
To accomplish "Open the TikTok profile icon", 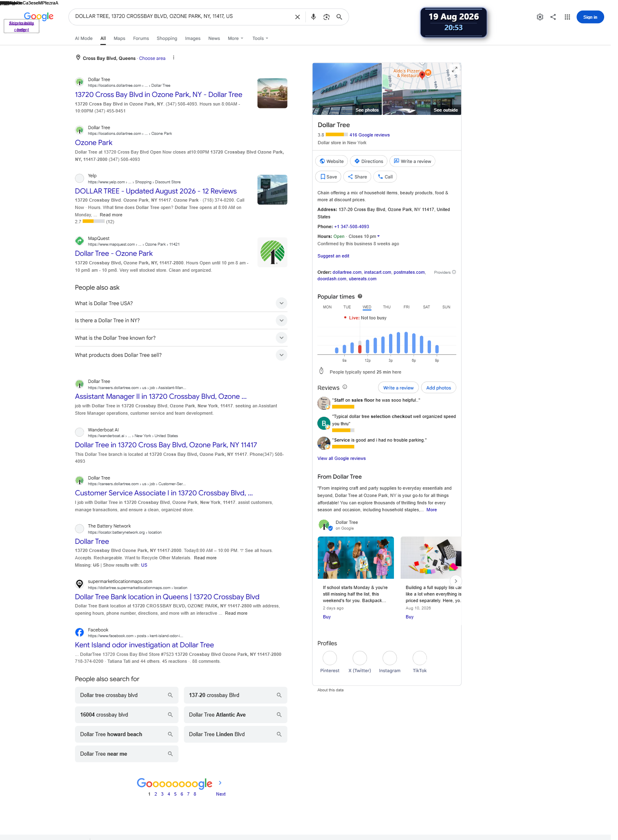I will tap(420, 658).
